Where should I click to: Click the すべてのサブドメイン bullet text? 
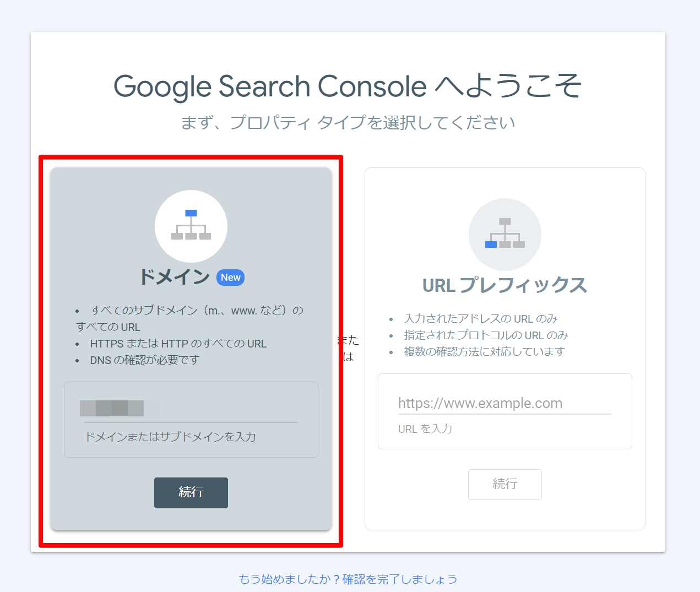pos(190,318)
